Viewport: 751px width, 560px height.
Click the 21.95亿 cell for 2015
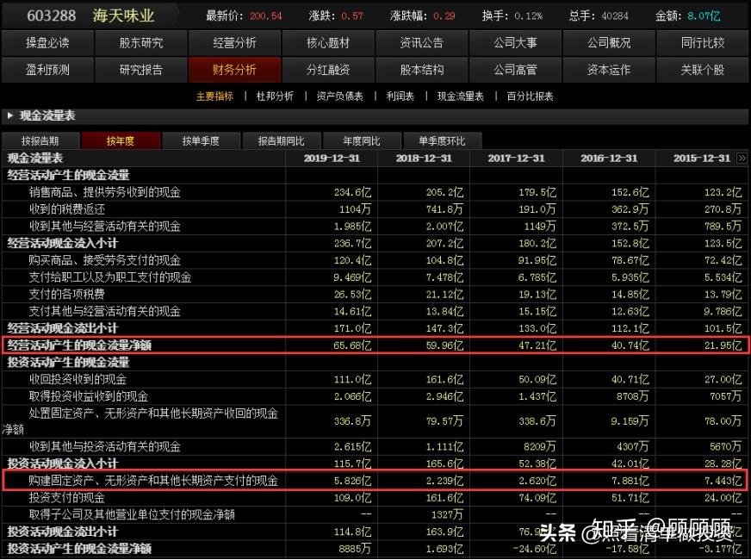coord(723,345)
